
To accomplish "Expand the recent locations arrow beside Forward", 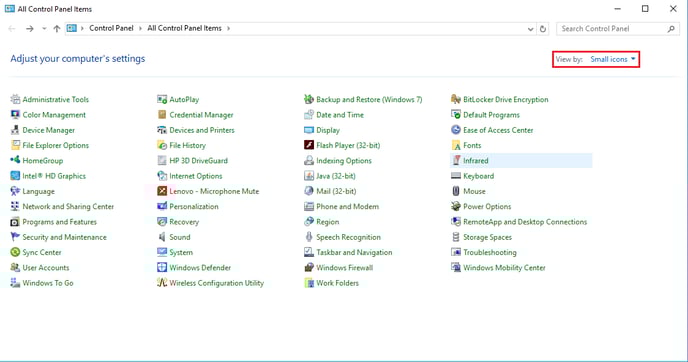I will pos(44,29).
